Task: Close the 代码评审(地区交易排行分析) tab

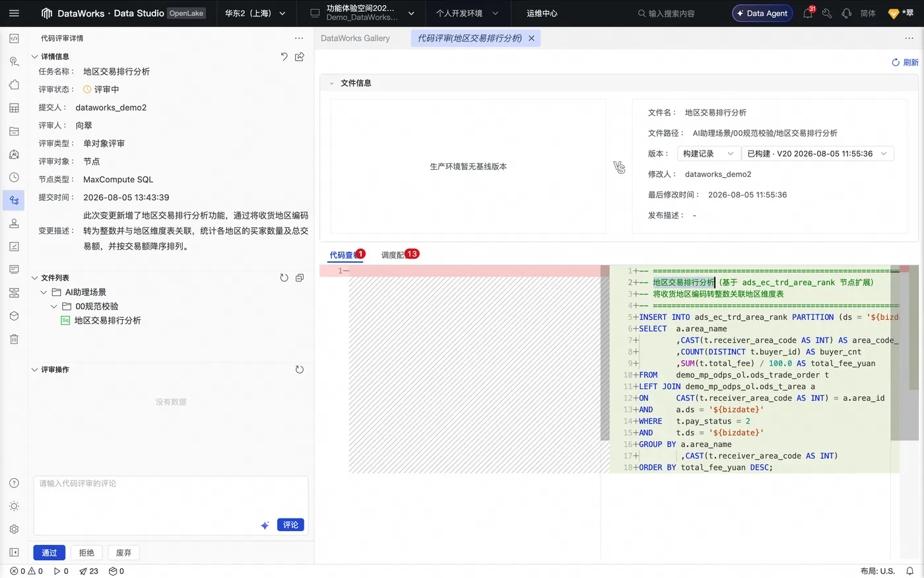Action: tap(531, 38)
